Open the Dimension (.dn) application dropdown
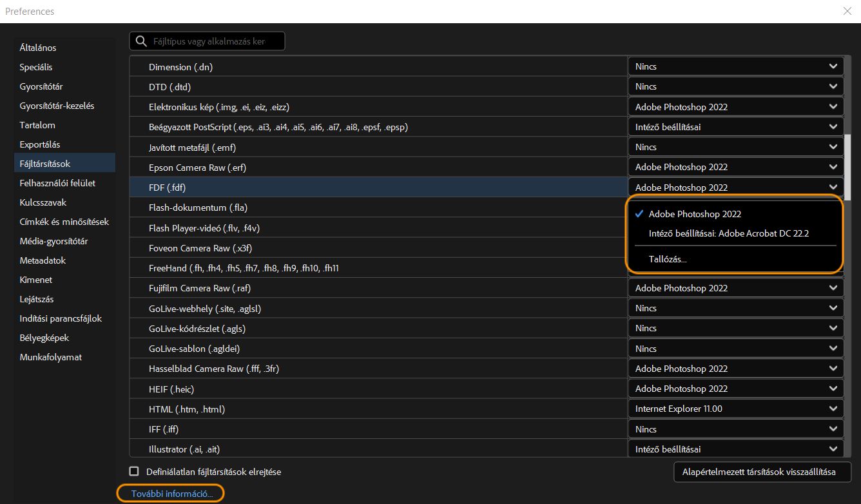Screen dimensions: 861x504 coord(736,66)
